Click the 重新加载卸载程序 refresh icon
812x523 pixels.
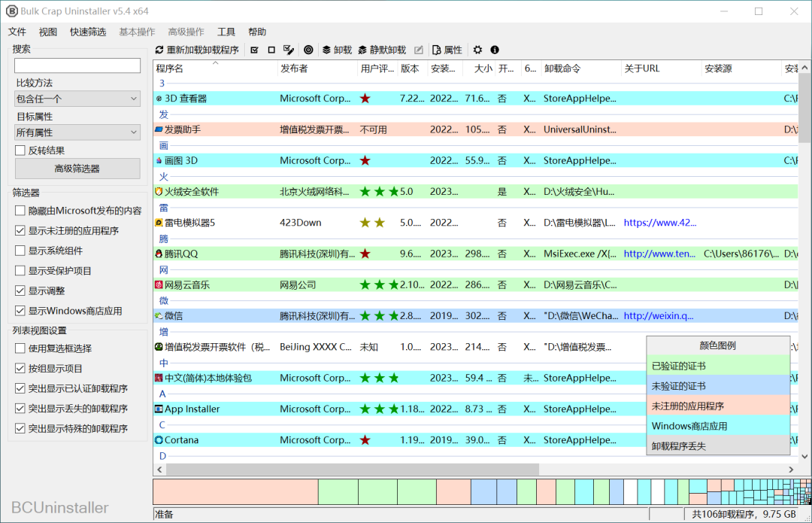click(159, 50)
